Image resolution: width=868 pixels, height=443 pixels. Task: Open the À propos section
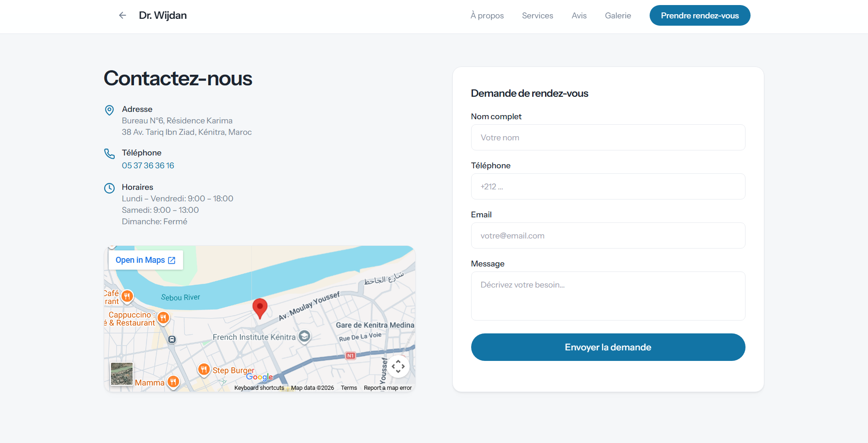pos(487,16)
